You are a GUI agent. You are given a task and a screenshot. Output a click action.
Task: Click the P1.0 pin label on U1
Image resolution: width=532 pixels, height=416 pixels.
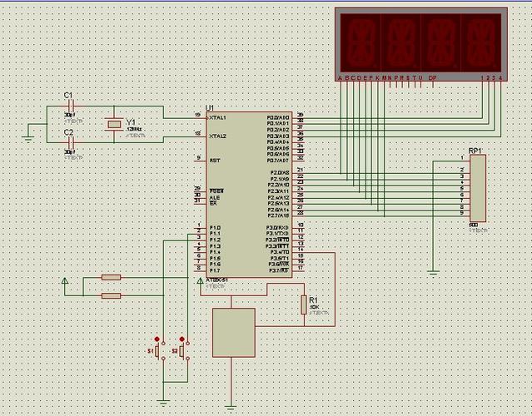coord(215,227)
